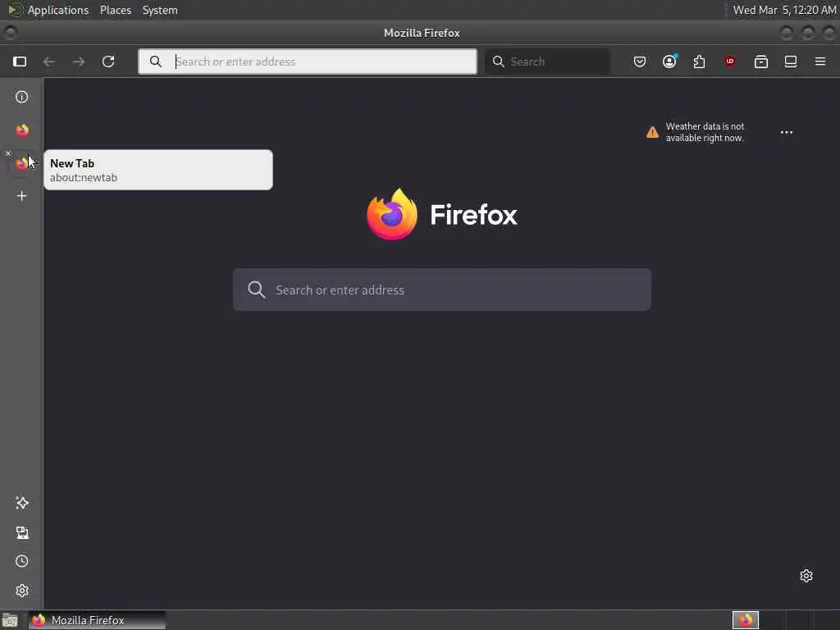The height and width of the screenshot is (630, 840).
Task: Open the hamburger application menu
Action: tap(820, 62)
